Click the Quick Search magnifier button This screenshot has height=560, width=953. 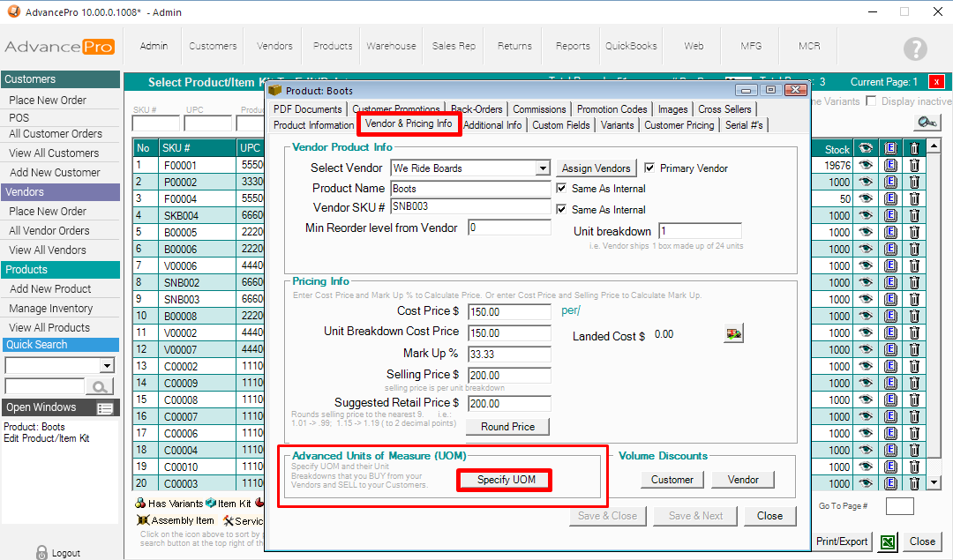point(99,386)
